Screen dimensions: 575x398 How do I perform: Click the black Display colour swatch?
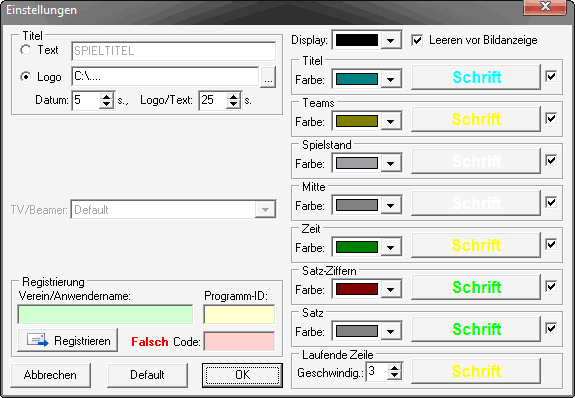(357, 40)
